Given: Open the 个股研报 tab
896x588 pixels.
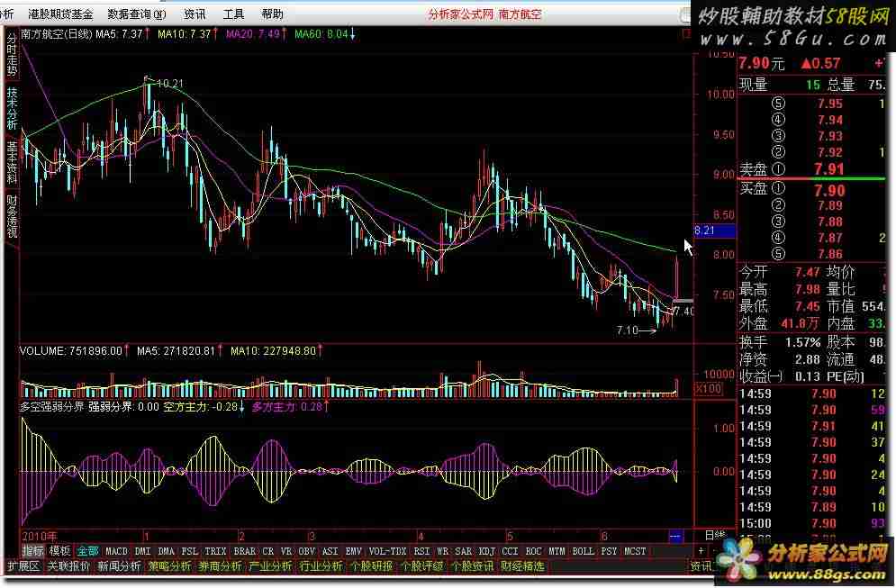Looking at the screenshot, I should point(371,565).
